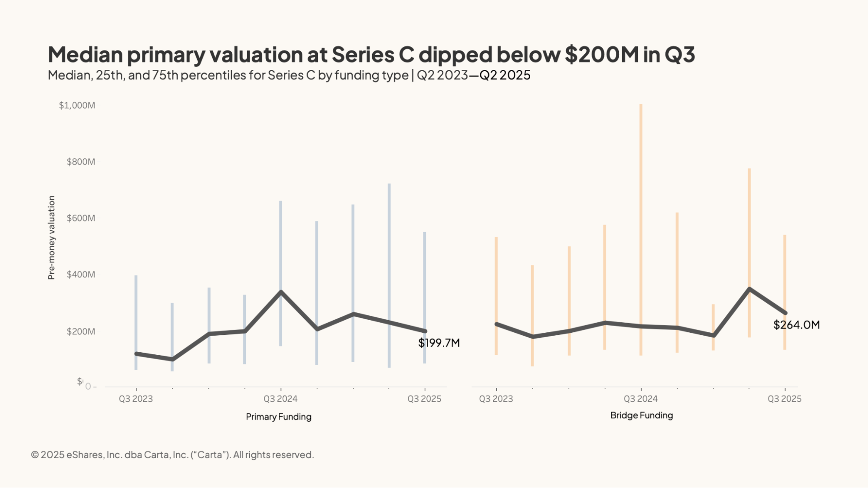Click the subtitle describing percentiles by funding type
The width and height of the screenshot is (868, 488).
[x=289, y=75]
